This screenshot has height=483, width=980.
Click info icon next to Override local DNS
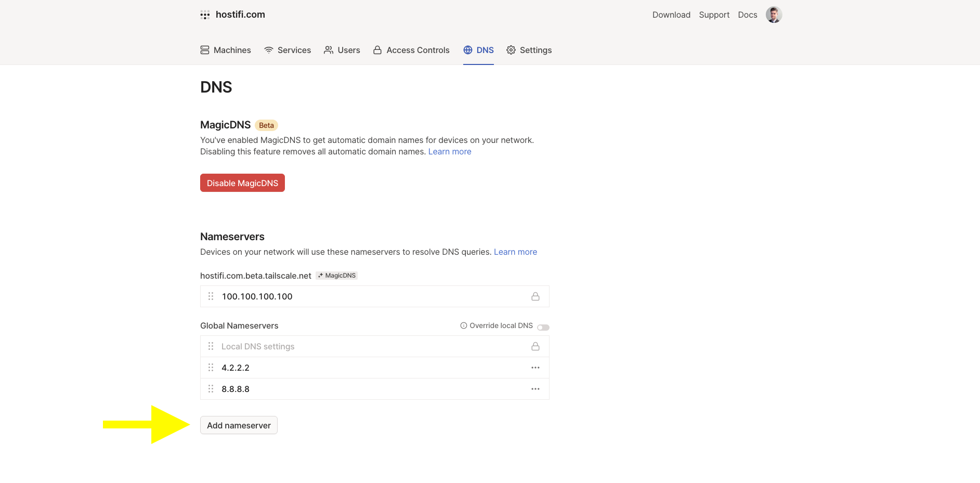464,325
